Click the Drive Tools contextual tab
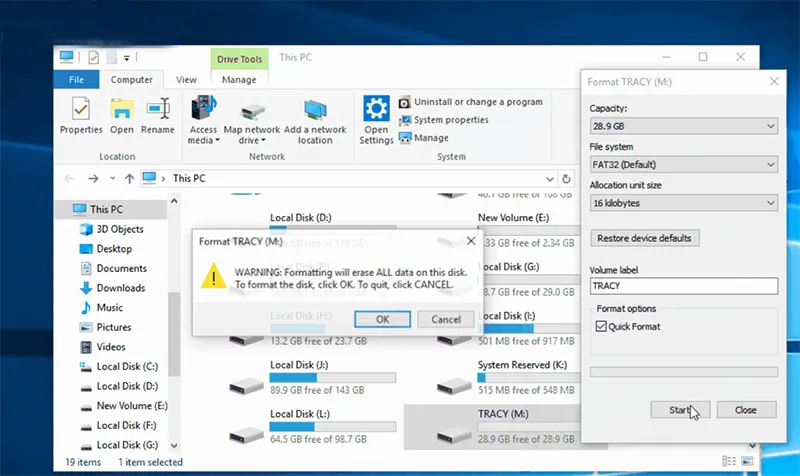 coord(239,59)
